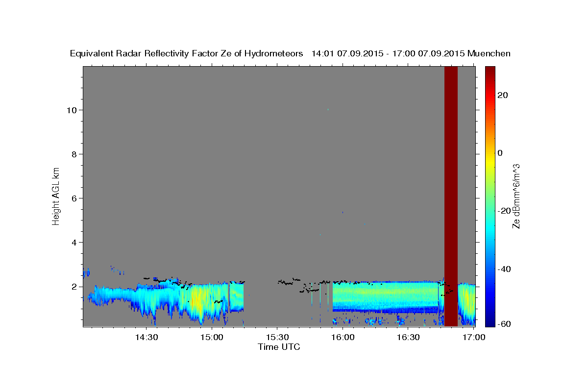Screen dimensions: 588x392
Task: Click the '15:30' time tick label
Action: coord(277,337)
